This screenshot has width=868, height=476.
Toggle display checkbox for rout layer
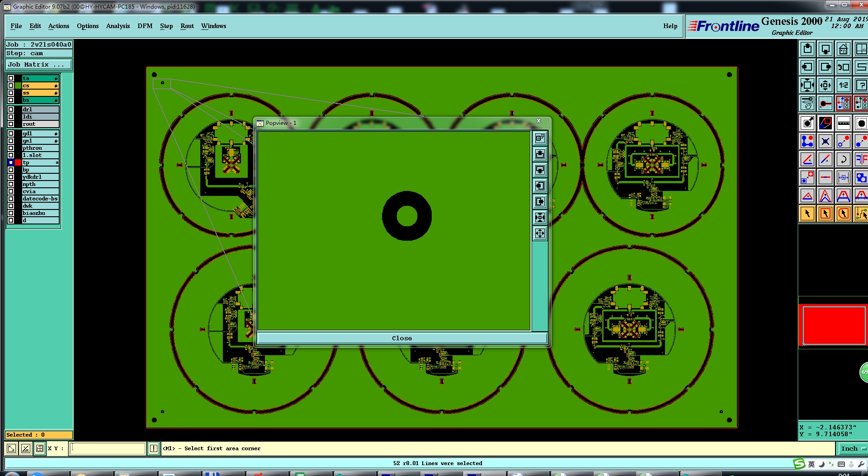11,124
